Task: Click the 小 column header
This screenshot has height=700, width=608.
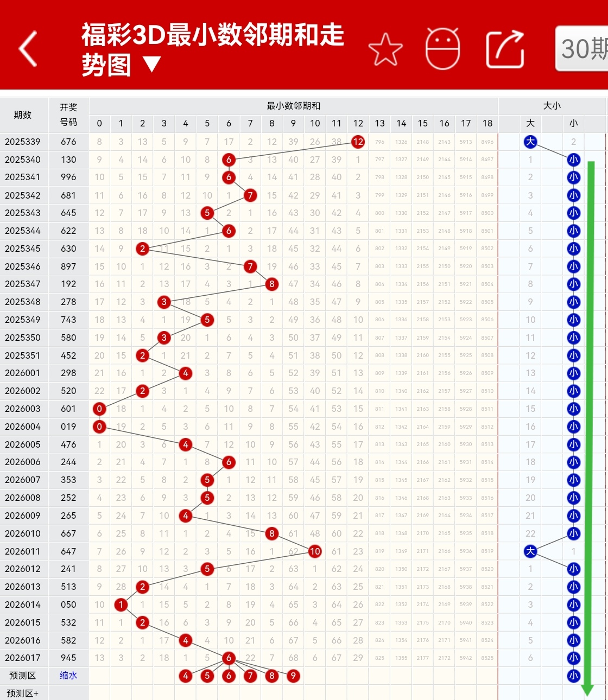Action: (574, 123)
